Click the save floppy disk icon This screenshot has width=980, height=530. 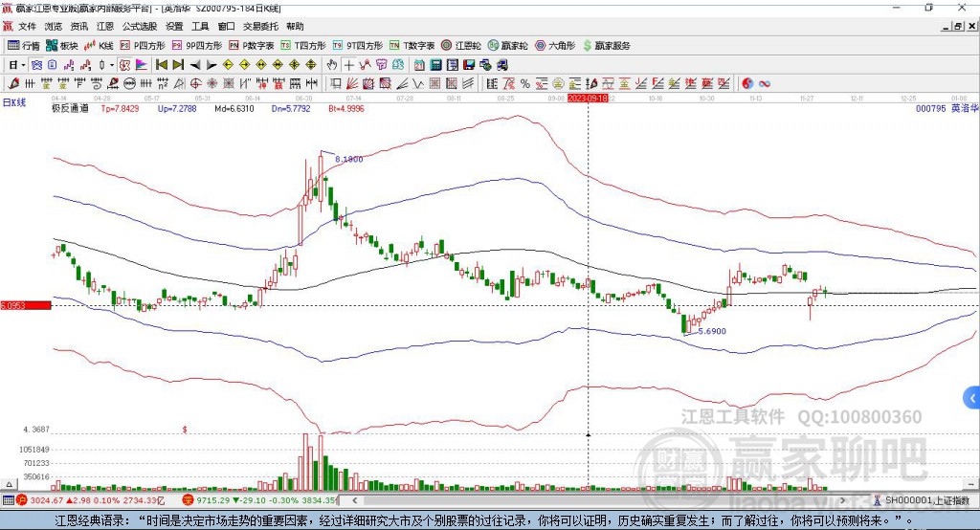tap(469, 65)
